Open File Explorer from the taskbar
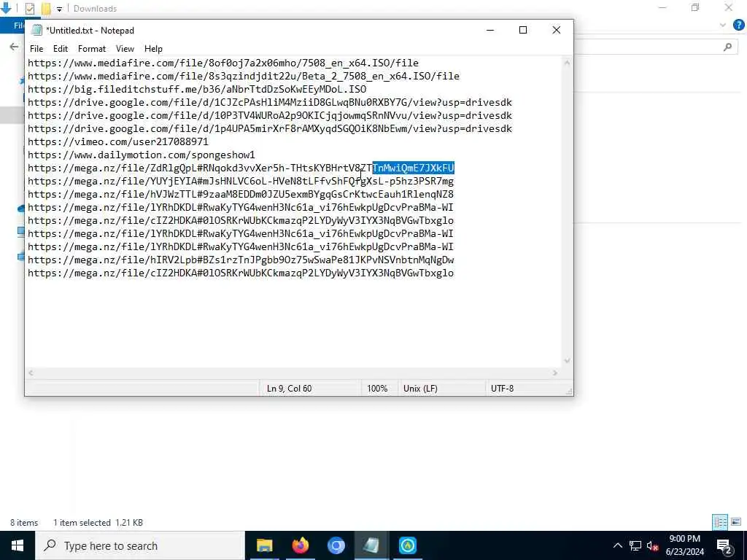747x560 pixels. (x=264, y=545)
